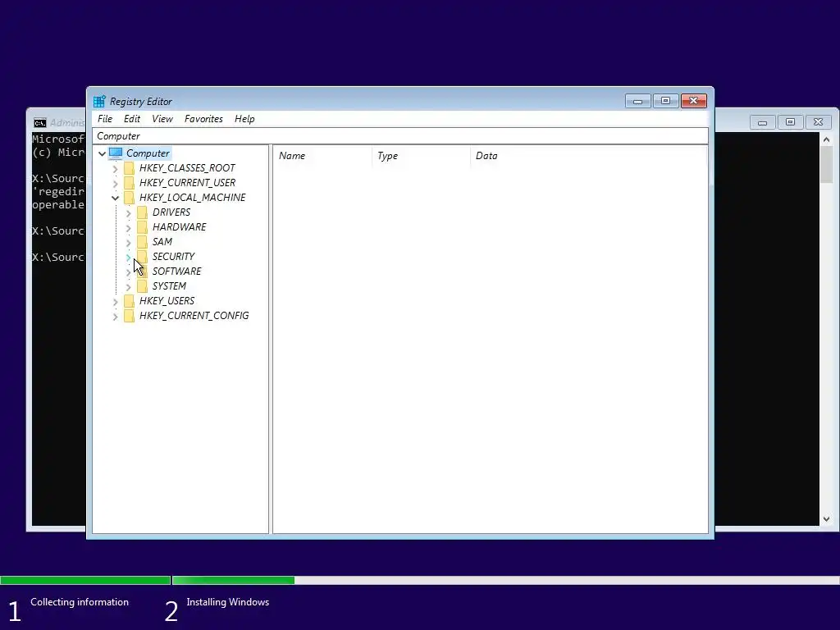Image resolution: width=840 pixels, height=630 pixels.
Task: Click the DRIVERS folder icon
Action: pos(142,212)
